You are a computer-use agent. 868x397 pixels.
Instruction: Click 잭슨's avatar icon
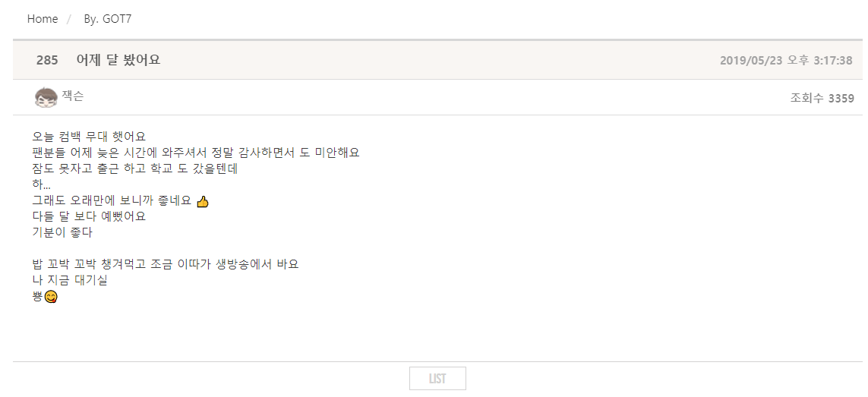46,97
